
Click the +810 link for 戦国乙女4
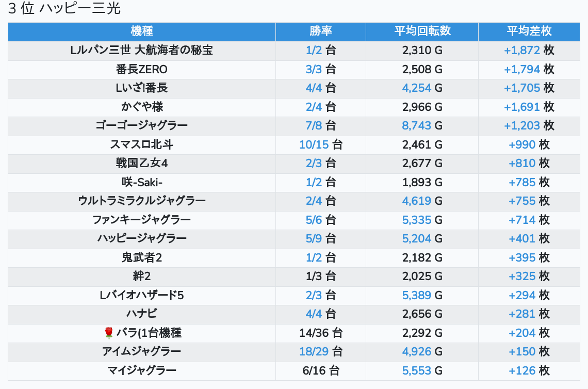pyautogui.click(x=522, y=164)
